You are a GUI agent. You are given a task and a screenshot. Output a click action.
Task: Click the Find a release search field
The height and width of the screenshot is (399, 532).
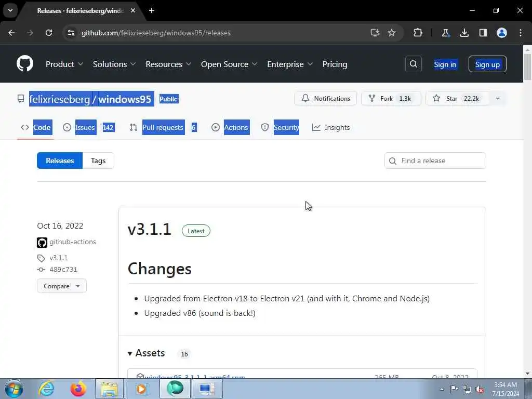tap(435, 161)
